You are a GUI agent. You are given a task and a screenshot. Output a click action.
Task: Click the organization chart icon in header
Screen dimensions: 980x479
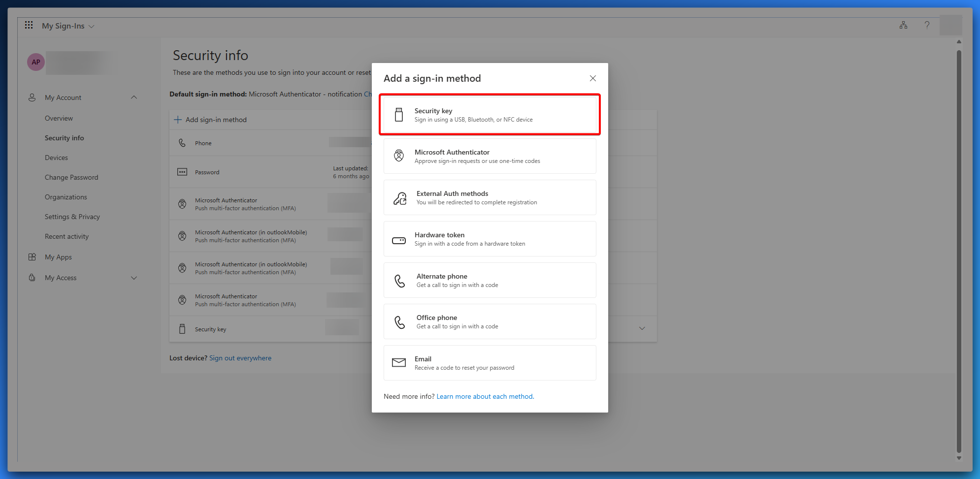pyautogui.click(x=903, y=25)
